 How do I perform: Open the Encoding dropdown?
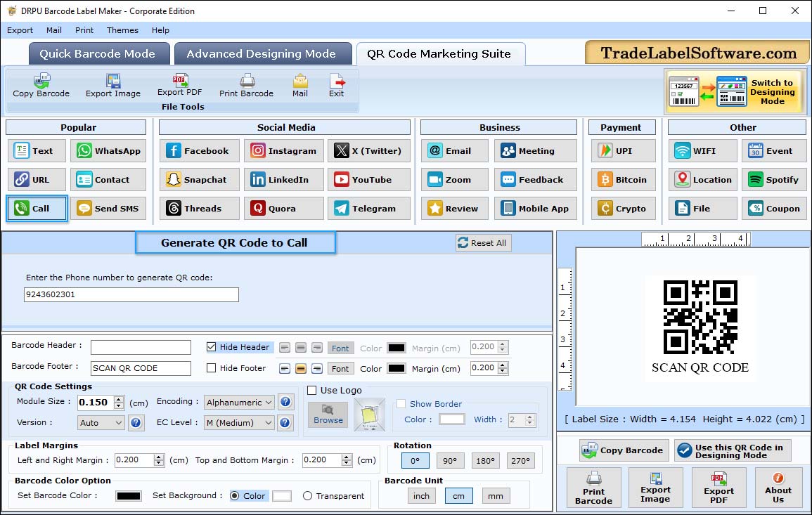tap(239, 402)
